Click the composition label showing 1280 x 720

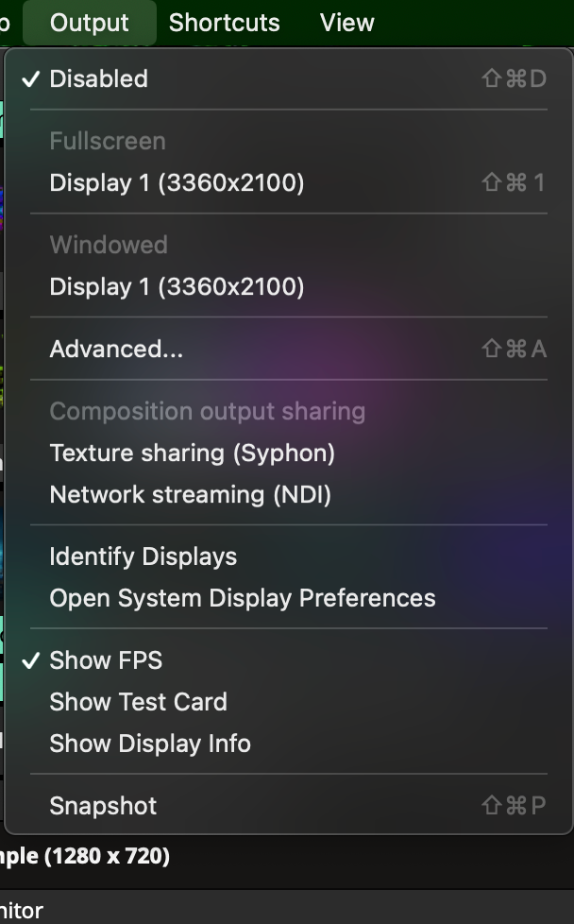click(85, 857)
